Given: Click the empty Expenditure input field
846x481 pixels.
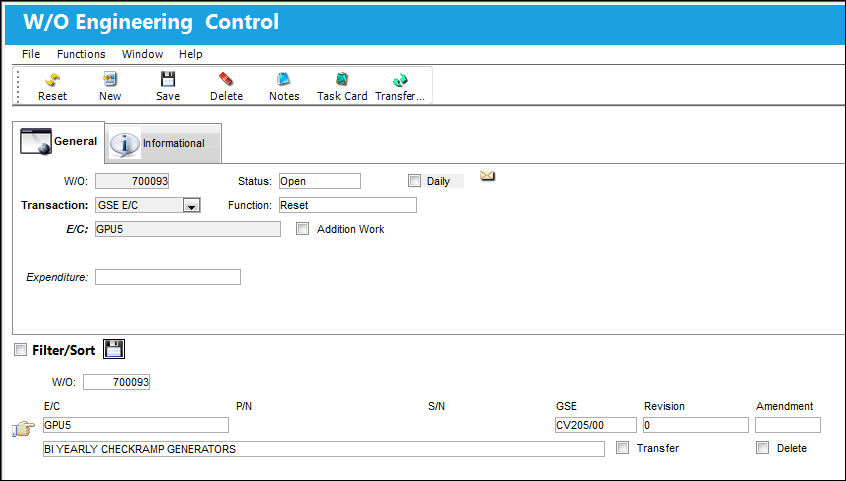Looking at the screenshot, I should 168,277.
